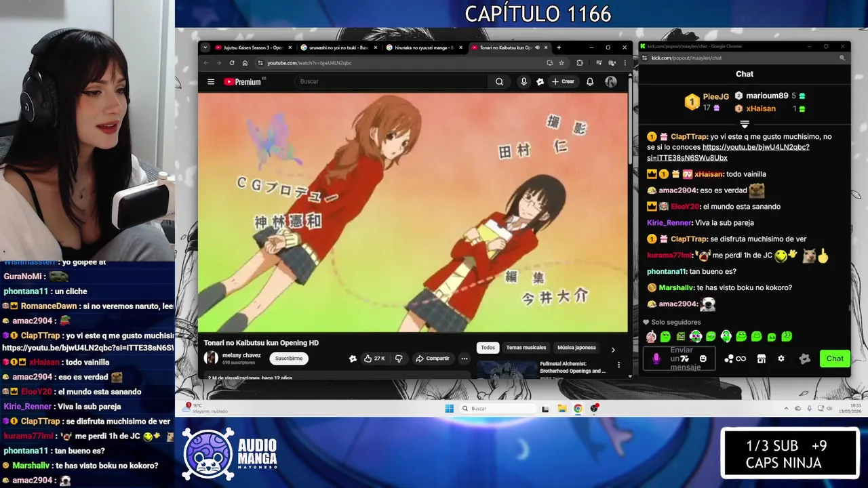Select the Temas musicales filter chip
Screen dimensions: 868x488
tap(526, 348)
